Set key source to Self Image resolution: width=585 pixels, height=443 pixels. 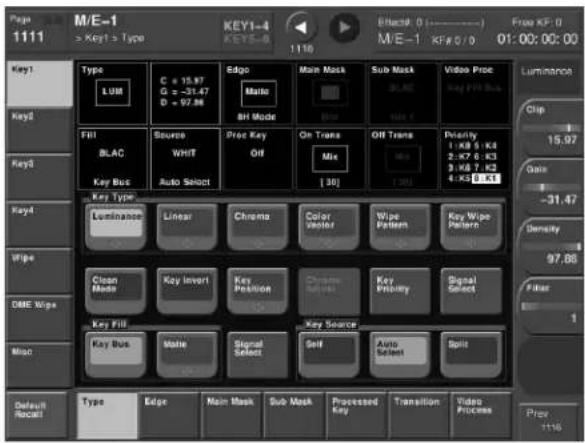329,355
